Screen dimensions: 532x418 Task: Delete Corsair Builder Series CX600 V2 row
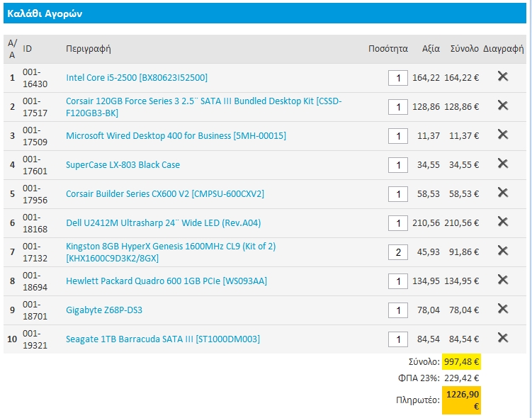(x=503, y=193)
